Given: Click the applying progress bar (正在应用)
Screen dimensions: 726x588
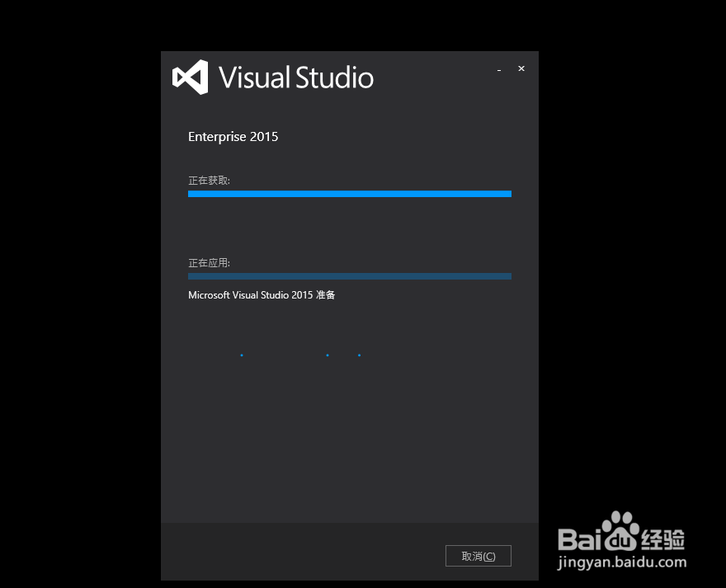Looking at the screenshot, I should (x=350, y=276).
